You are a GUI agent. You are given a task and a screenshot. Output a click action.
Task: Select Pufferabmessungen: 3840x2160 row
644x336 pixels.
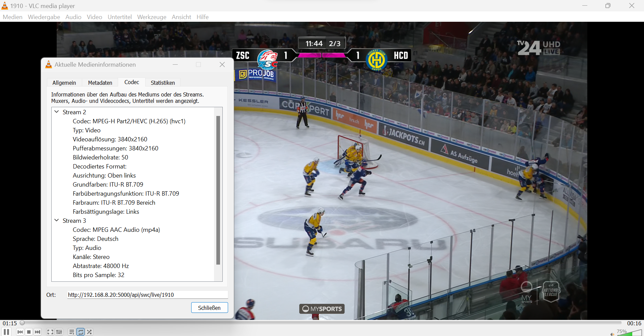115,148
